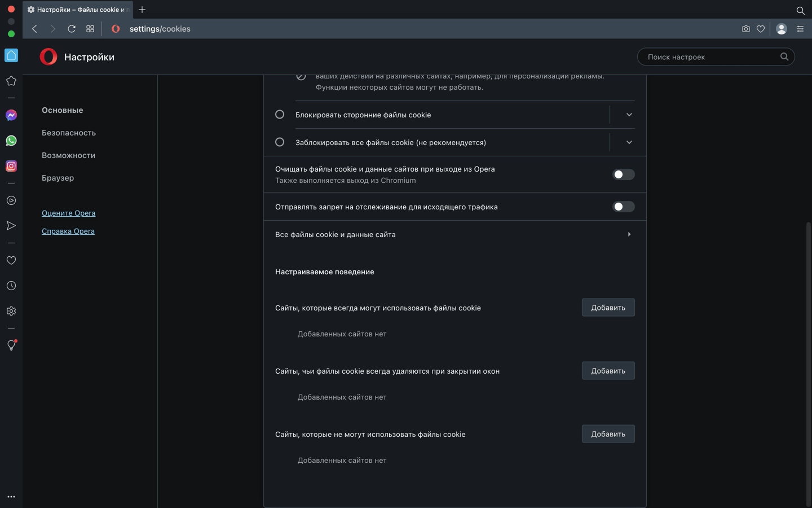Reload the settings page
Viewport: 812px width, 508px height.
[x=72, y=29]
